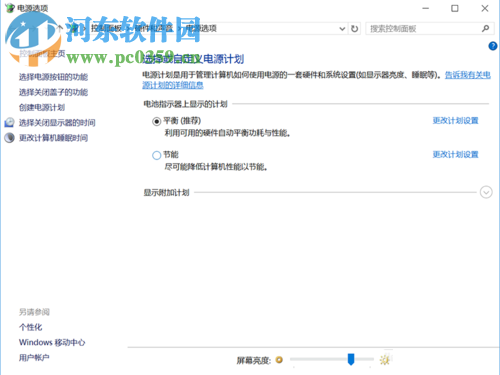Open 创建电源计划 link
Screen dimensions: 500x375
coord(42,107)
